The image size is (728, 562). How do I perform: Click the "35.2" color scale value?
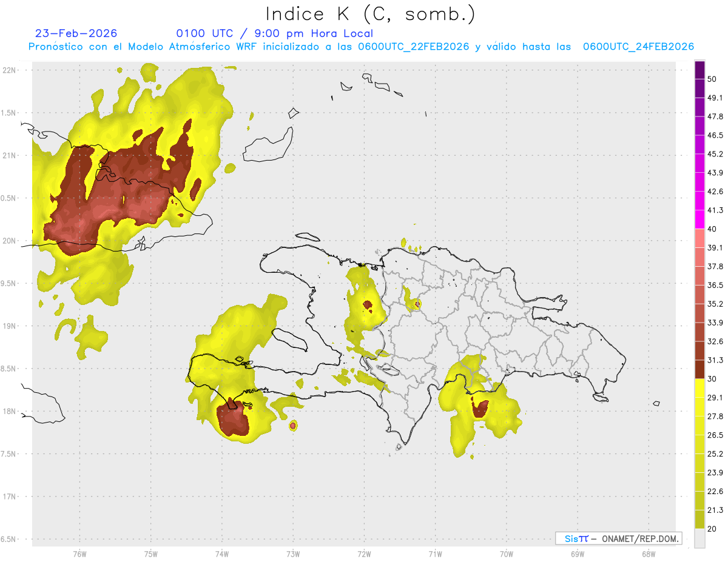pos(715,304)
